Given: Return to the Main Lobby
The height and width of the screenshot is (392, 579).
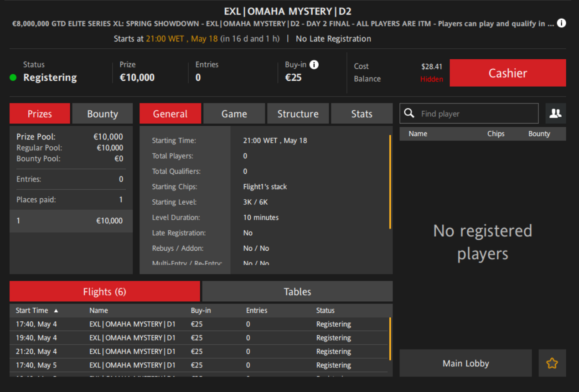Looking at the screenshot, I should tap(465, 363).
